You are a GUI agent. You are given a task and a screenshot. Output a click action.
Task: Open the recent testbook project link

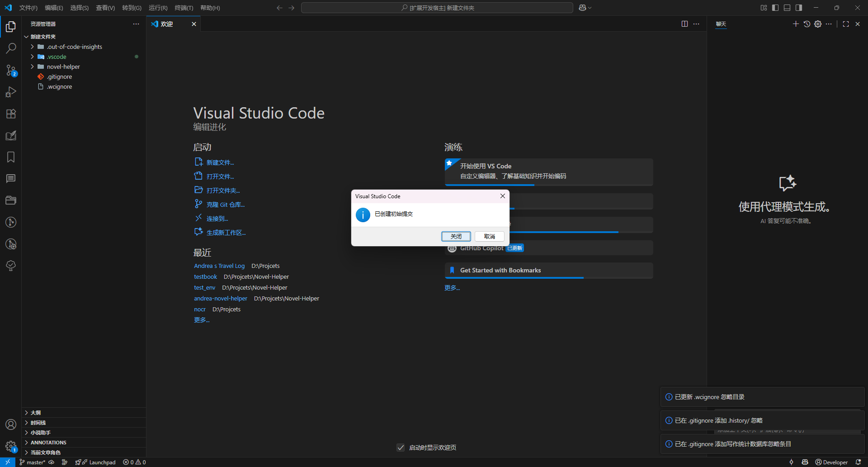pos(205,276)
